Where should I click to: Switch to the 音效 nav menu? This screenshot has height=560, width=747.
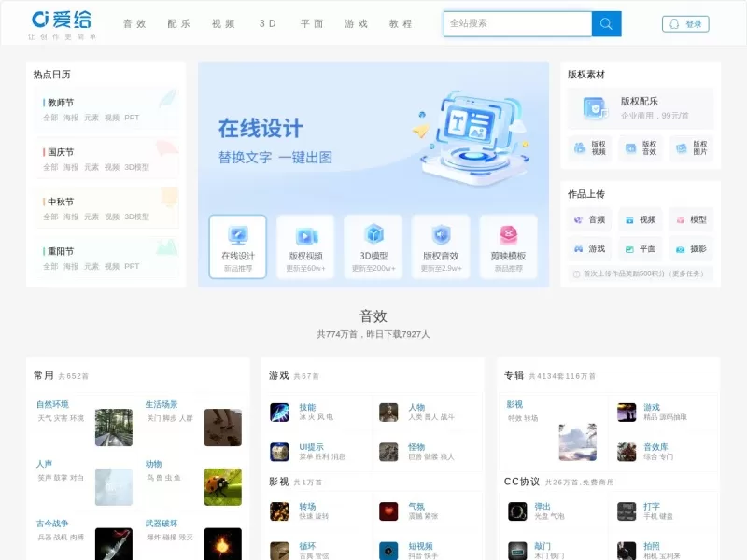point(135,22)
